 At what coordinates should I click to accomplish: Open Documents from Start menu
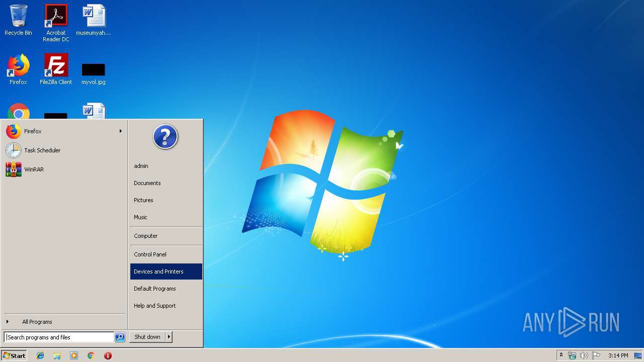click(166, 183)
